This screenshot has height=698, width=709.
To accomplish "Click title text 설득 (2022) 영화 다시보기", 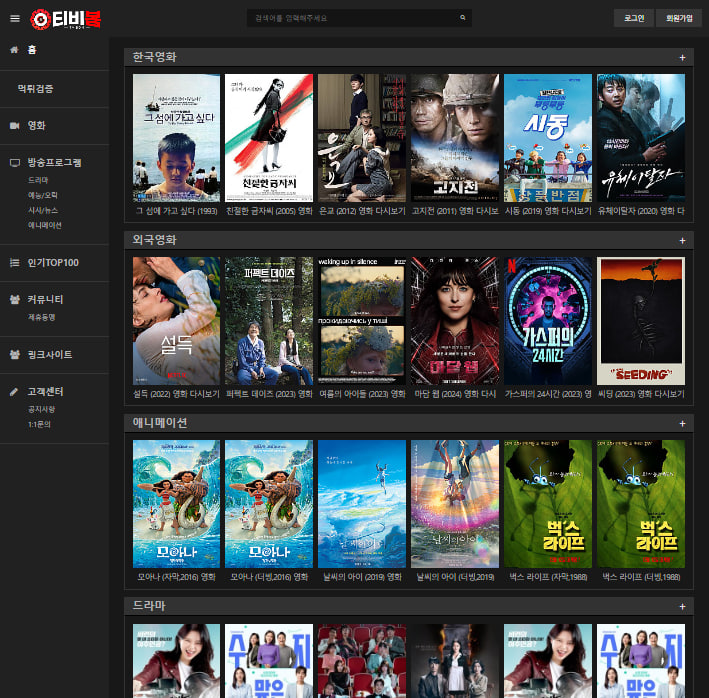I will tap(176, 394).
